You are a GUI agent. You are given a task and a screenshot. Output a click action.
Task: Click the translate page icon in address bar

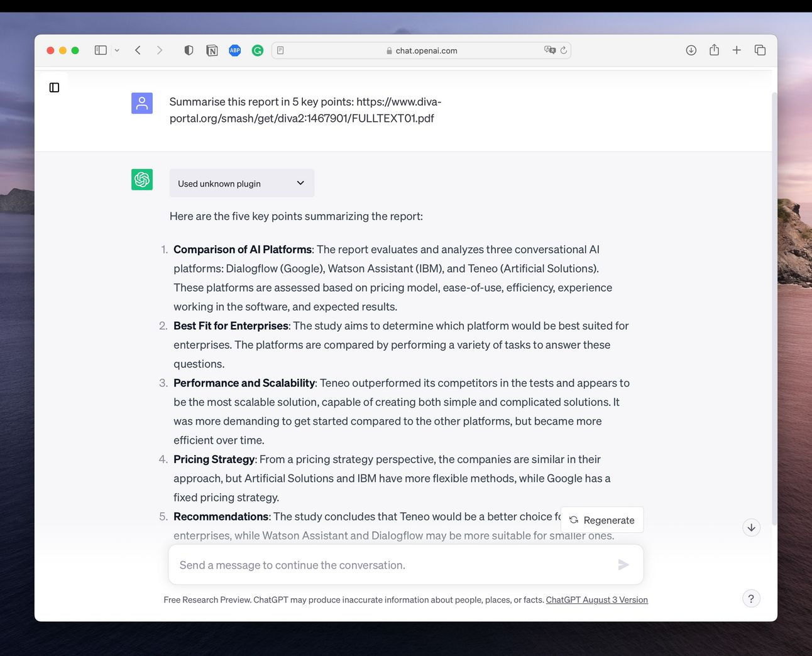pyautogui.click(x=550, y=50)
